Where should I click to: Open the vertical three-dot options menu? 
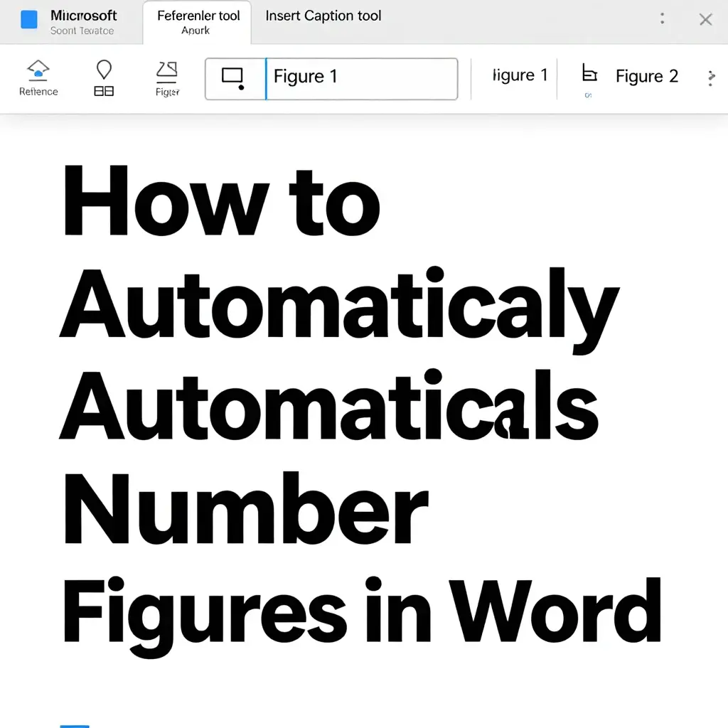(x=662, y=18)
